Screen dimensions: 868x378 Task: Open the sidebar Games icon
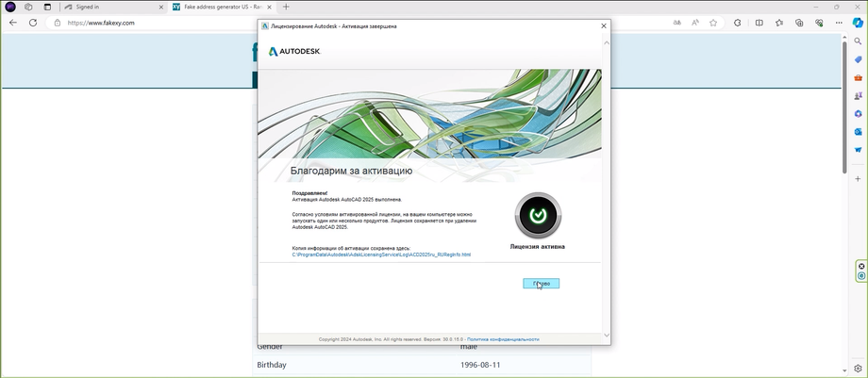click(x=858, y=96)
